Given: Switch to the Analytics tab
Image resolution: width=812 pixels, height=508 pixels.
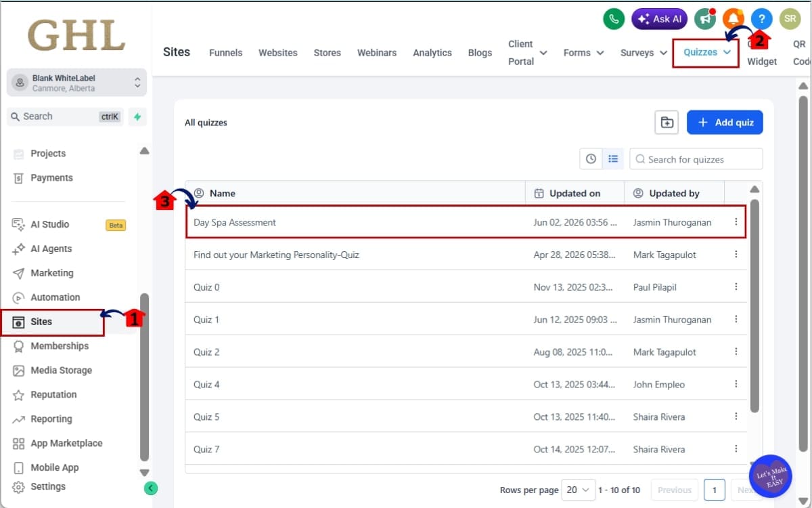Looking at the screenshot, I should point(432,53).
